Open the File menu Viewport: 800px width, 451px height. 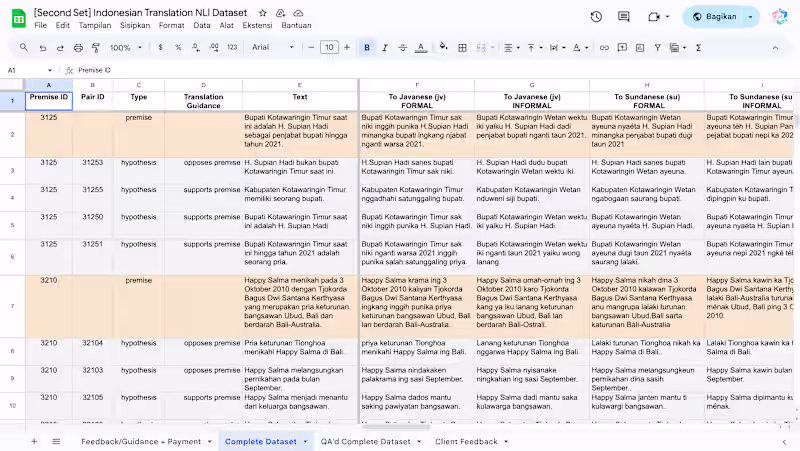[x=40, y=26]
